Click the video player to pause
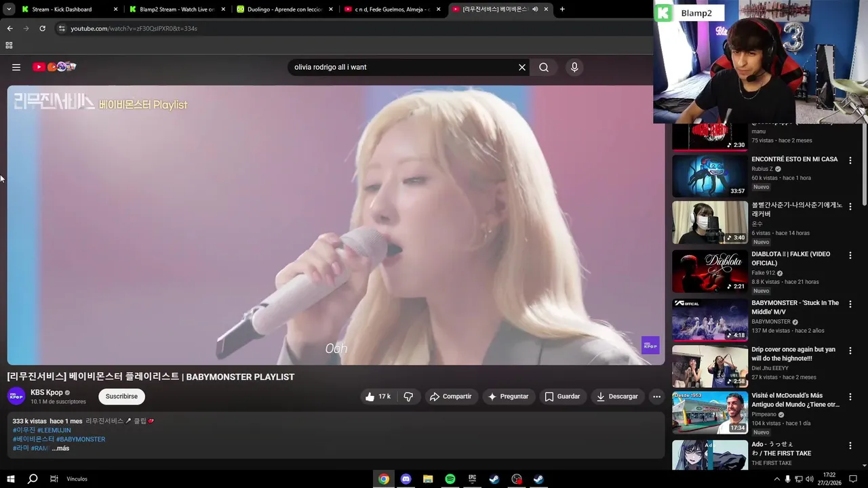The image size is (868, 488). pyautogui.click(x=336, y=225)
